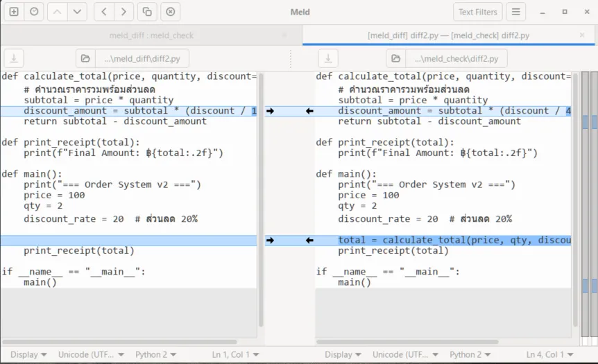
Task: Click 'main()' last line in right pane
Action: coord(354,282)
